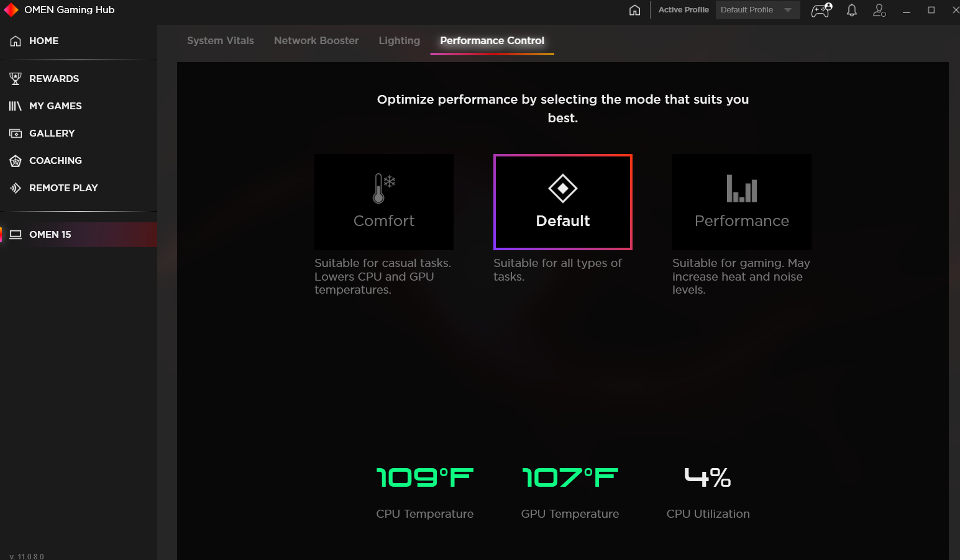The width and height of the screenshot is (960, 560).
Task: Select the Comfort performance mode
Action: coord(383,202)
